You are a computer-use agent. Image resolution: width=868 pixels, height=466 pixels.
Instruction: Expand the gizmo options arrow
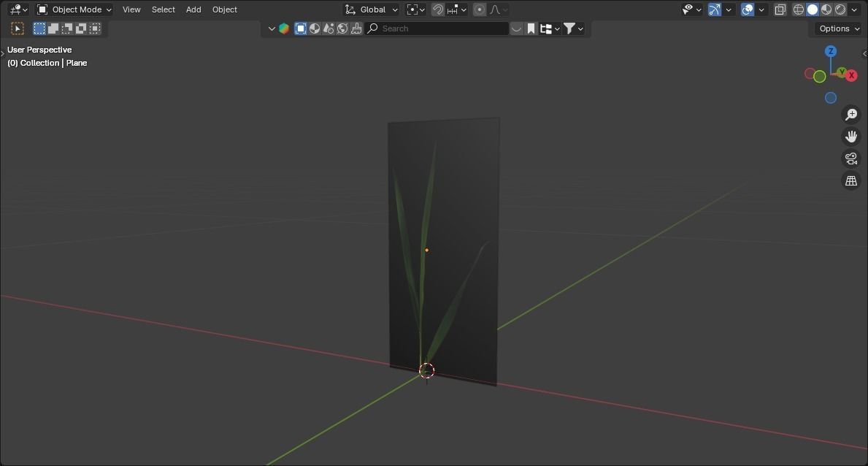[729, 9]
